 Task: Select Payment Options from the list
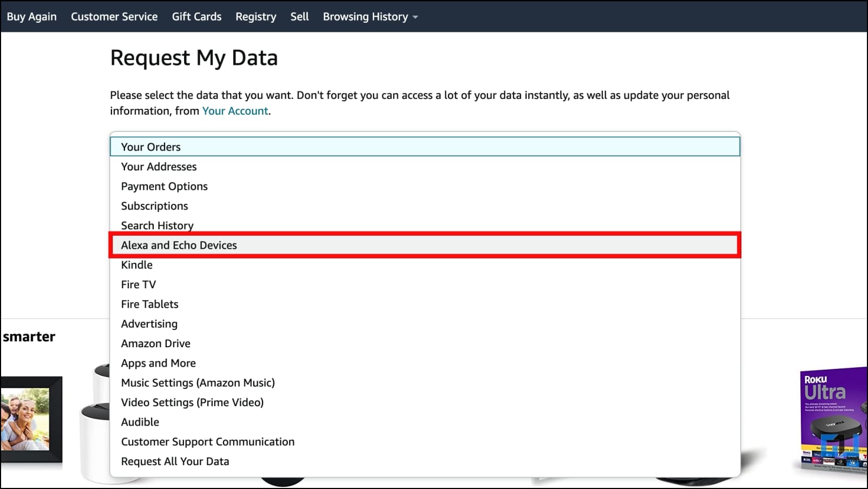pos(425,186)
